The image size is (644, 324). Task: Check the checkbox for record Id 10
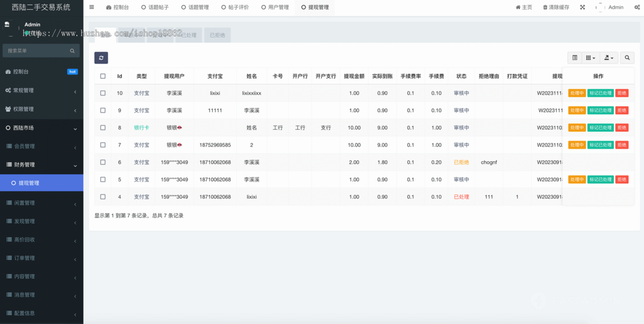coord(103,93)
